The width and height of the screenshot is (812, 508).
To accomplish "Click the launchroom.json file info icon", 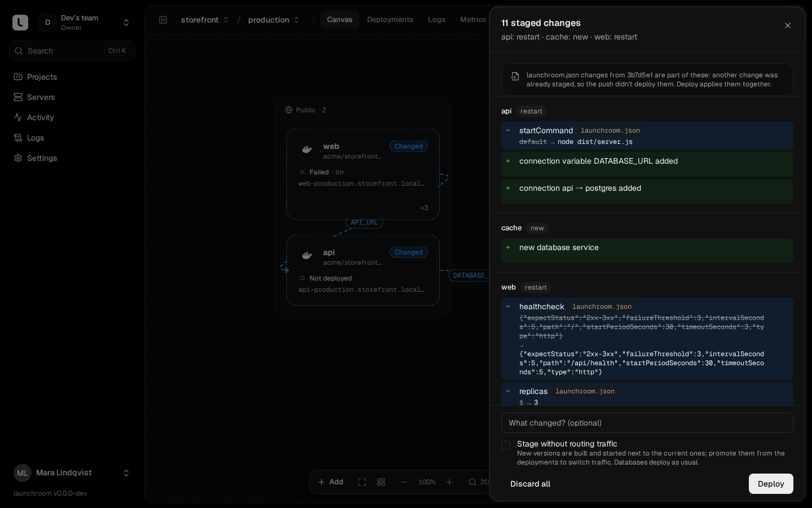I will click(515, 76).
